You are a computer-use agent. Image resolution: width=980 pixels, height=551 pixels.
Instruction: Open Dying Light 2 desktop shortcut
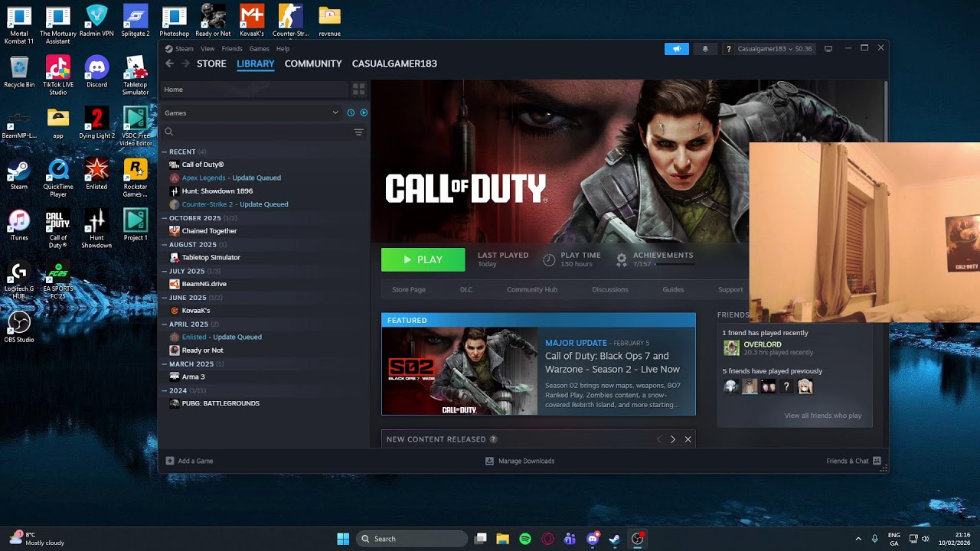96,122
